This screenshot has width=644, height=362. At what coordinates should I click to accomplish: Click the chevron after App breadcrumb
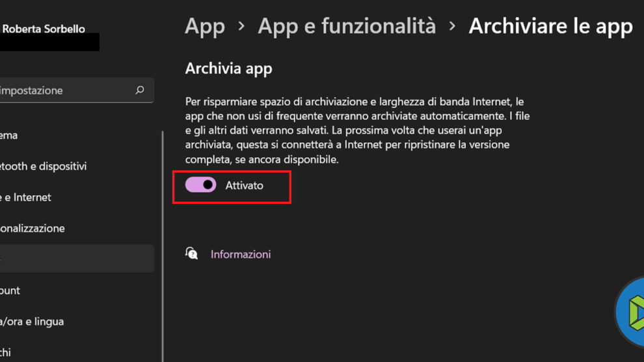pos(241,27)
